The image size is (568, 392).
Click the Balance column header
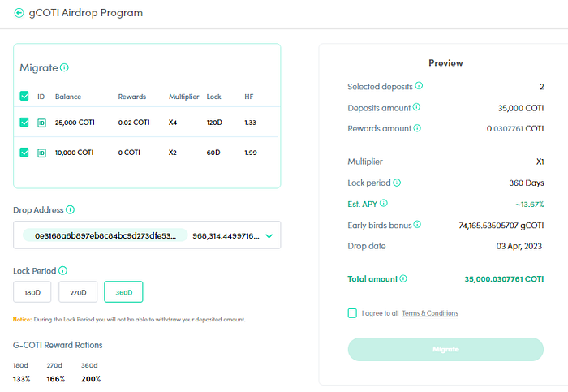pyautogui.click(x=68, y=97)
